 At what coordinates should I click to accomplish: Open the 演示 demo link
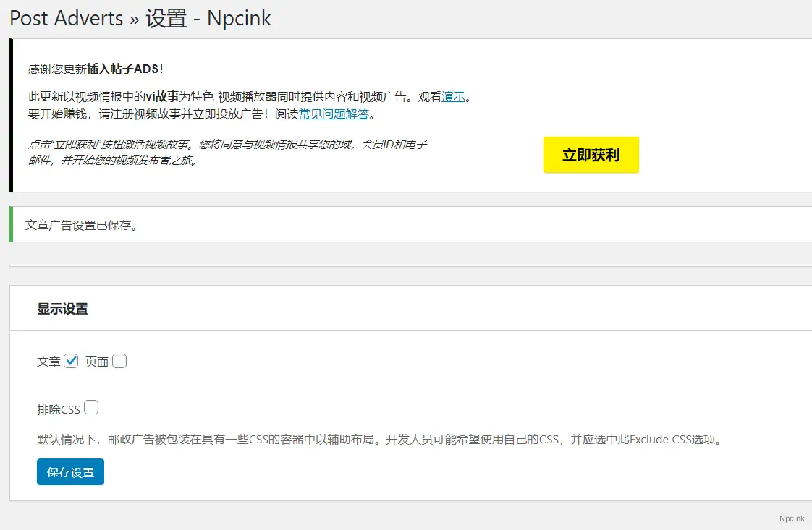click(453, 97)
